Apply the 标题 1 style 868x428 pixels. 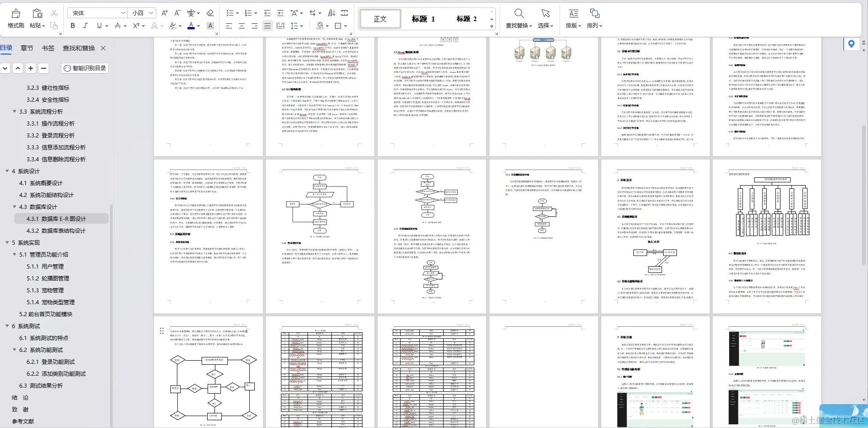click(423, 19)
